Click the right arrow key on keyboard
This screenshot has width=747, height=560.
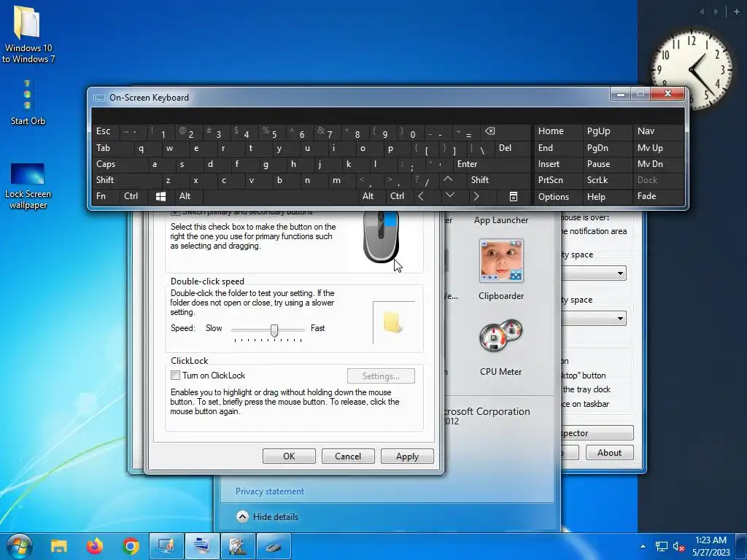pyautogui.click(x=476, y=196)
